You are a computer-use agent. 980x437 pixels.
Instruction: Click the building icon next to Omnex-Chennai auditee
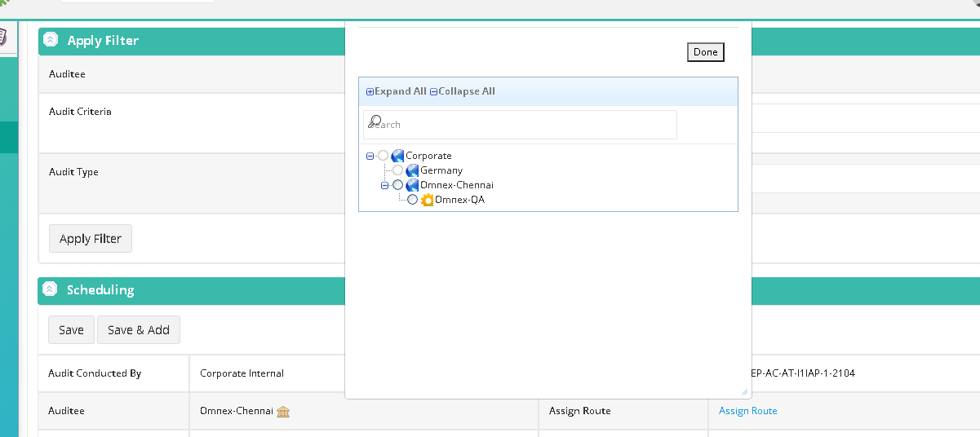(283, 412)
